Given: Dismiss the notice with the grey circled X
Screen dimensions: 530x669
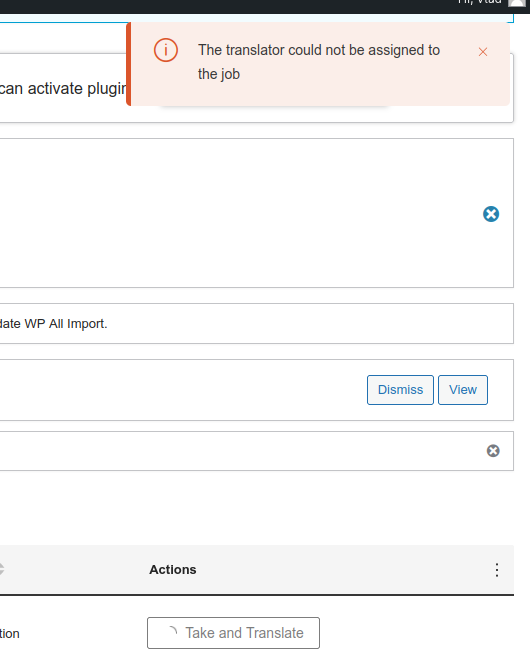Looking at the screenshot, I should point(493,451).
